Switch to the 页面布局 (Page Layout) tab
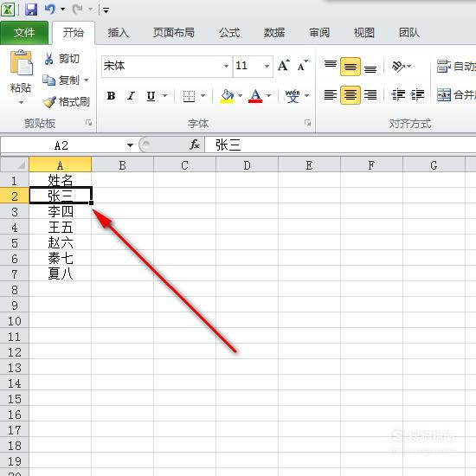Screen dimensions: 476x476 (174, 33)
